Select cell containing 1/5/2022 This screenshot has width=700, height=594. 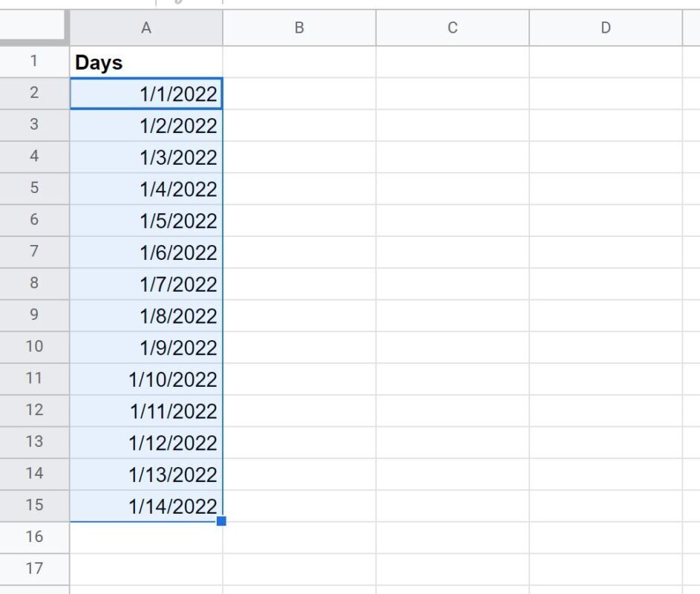[146, 221]
